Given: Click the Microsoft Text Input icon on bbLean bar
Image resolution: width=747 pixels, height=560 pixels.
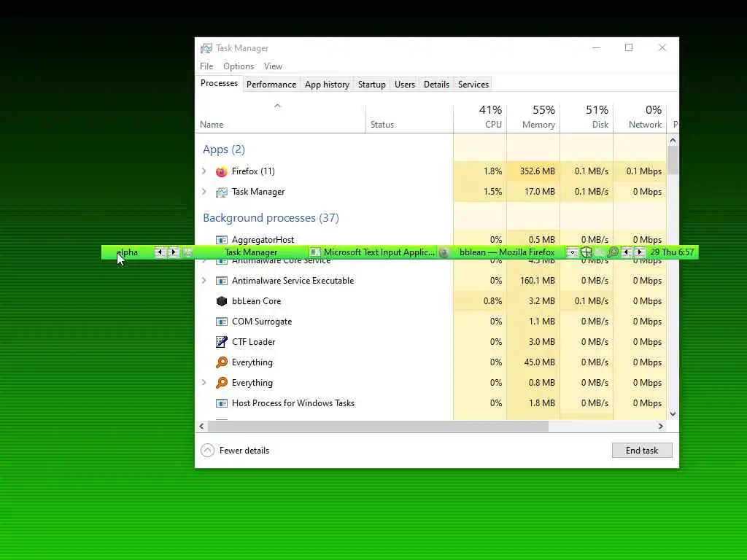Looking at the screenshot, I should tap(315, 252).
